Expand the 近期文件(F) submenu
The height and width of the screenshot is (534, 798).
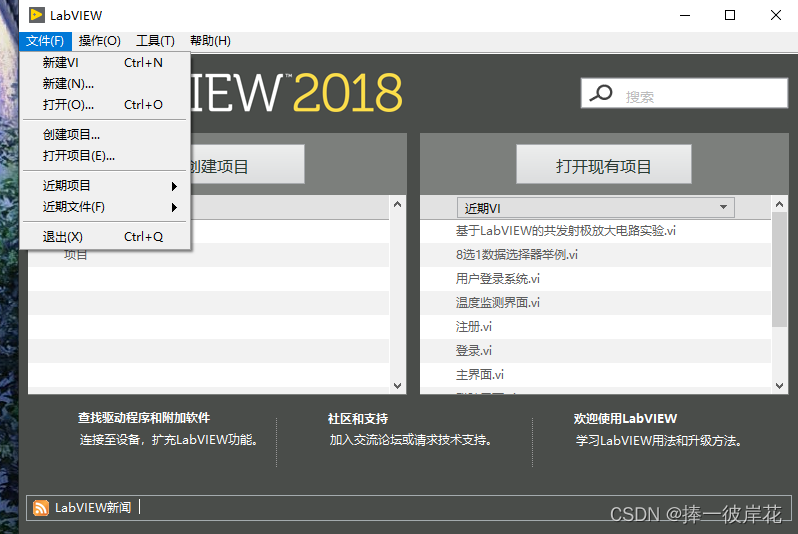coord(105,207)
